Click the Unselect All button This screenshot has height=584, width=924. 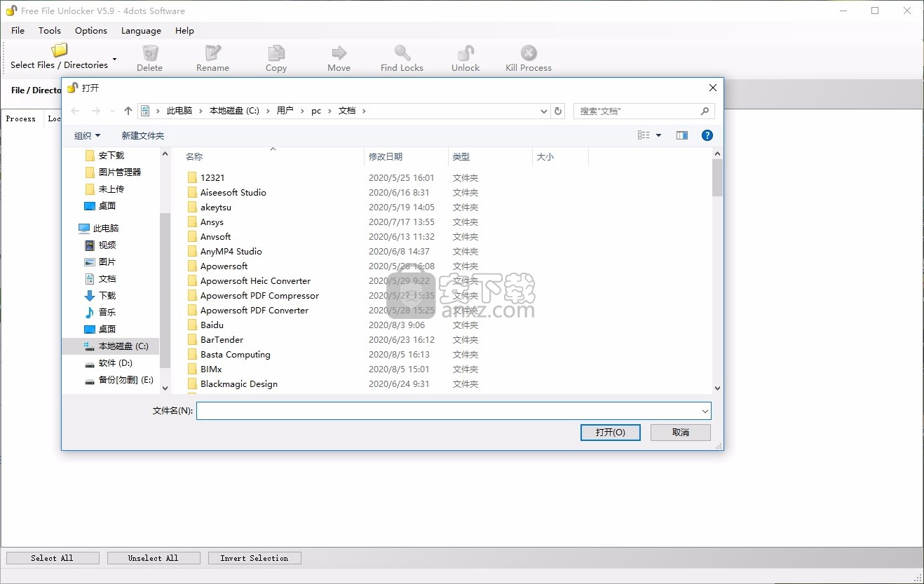pos(154,558)
